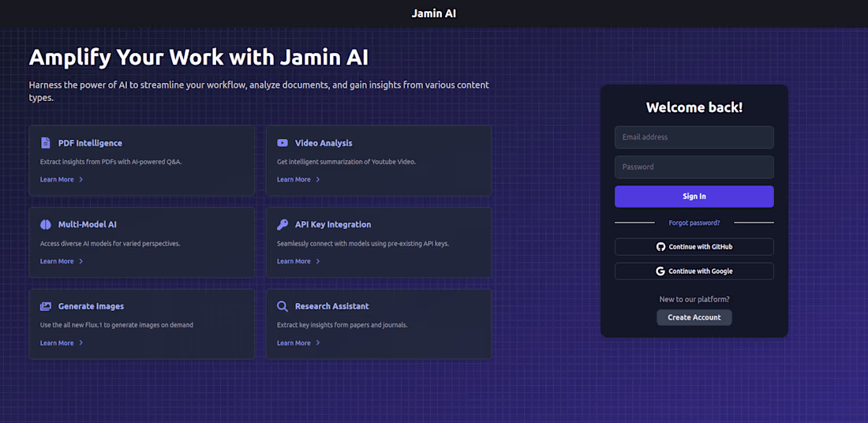Open Learn More under API Key Integration
Image resolution: width=868 pixels, height=423 pixels.
tap(294, 261)
